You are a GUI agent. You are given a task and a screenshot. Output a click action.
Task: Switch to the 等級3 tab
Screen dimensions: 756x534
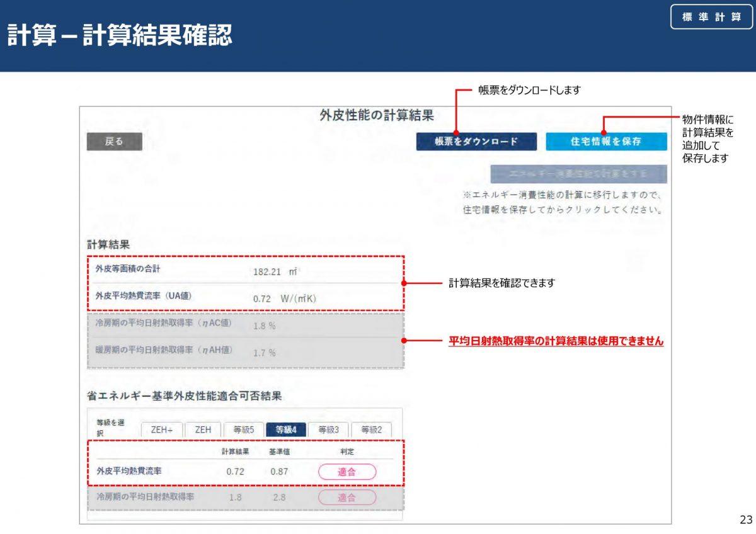click(328, 430)
